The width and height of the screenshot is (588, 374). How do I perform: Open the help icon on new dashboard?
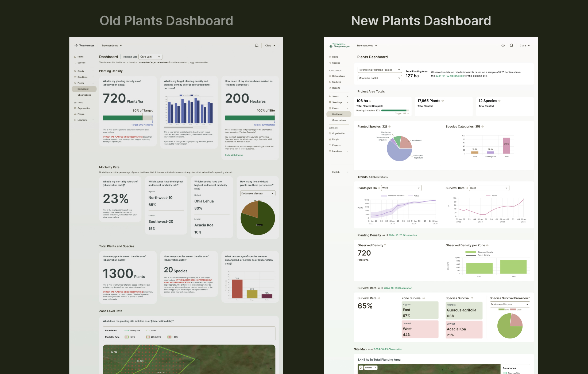(x=503, y=45)
